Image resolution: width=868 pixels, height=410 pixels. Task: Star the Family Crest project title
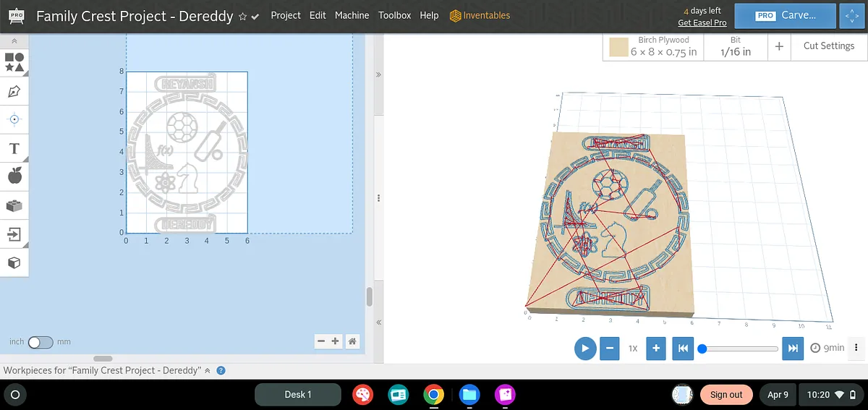[243, 16]
